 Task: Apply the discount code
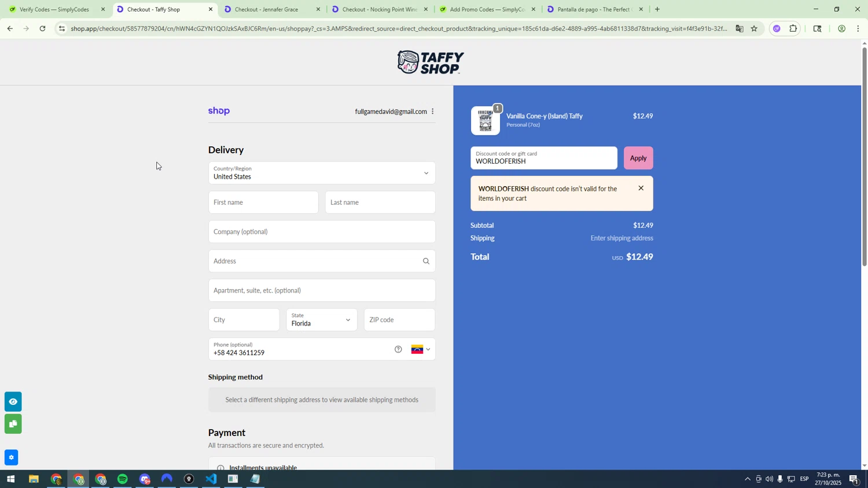(638, 158)
